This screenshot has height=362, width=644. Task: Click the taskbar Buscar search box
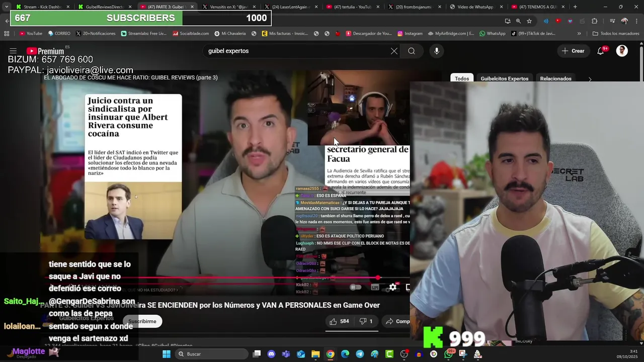(212, 354)
